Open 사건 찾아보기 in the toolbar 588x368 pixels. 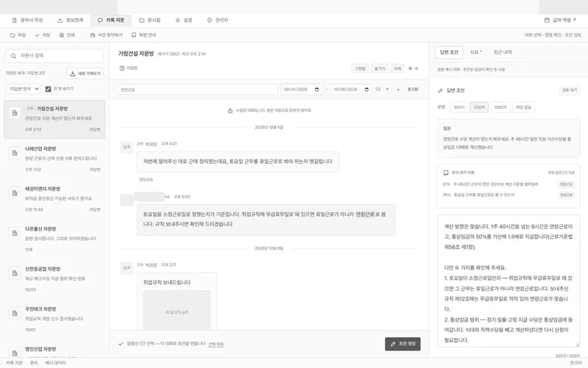click(106, 35)
